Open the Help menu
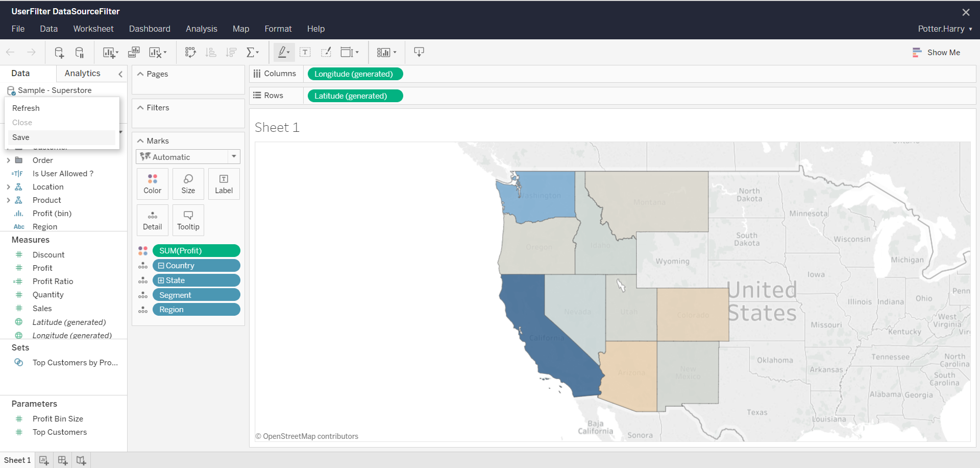Screen dimensions: 980x468 tap(316, 29)
